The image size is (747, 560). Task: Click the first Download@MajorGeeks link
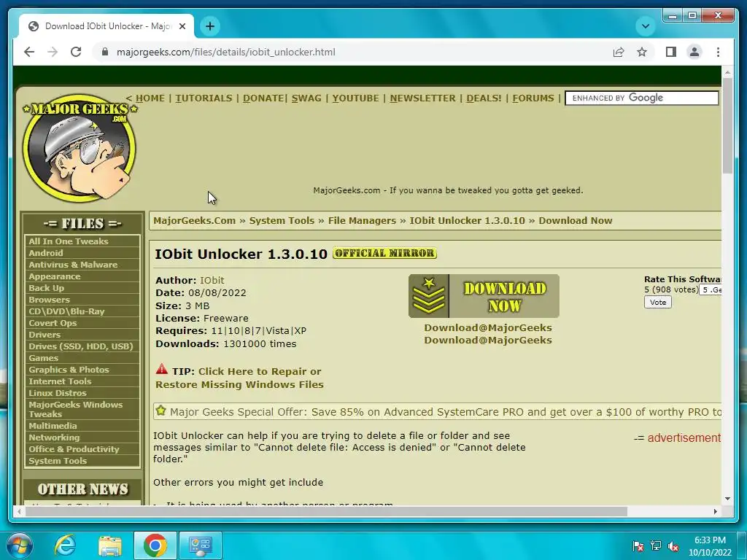(488, 327)
